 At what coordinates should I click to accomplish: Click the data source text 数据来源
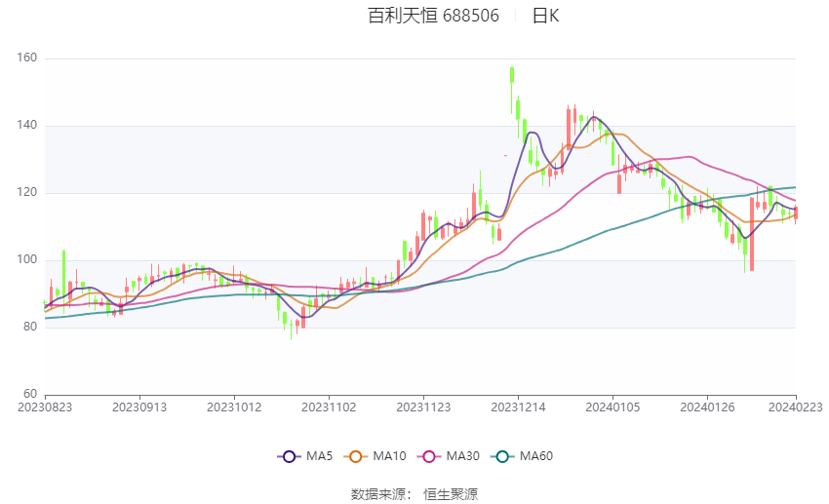point(378,494)
